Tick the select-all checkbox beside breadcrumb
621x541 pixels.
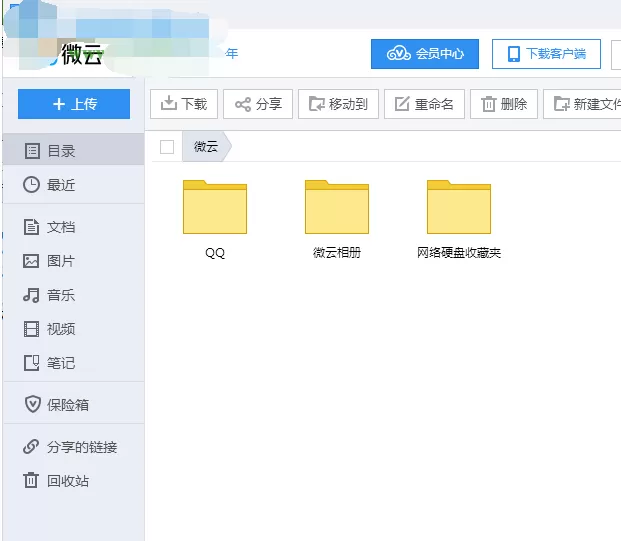(167, 147)
